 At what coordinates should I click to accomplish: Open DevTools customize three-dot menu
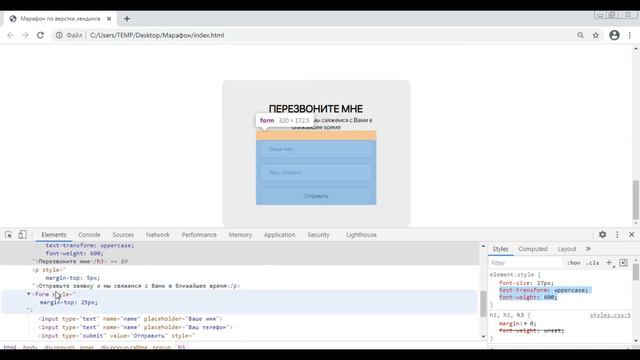click(617, 235)
